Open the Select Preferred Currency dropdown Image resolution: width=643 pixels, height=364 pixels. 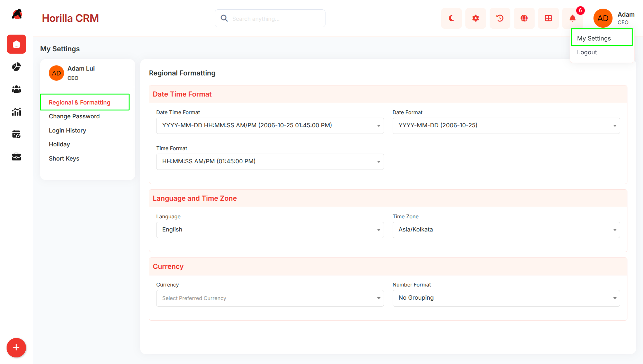click(270, 298)
